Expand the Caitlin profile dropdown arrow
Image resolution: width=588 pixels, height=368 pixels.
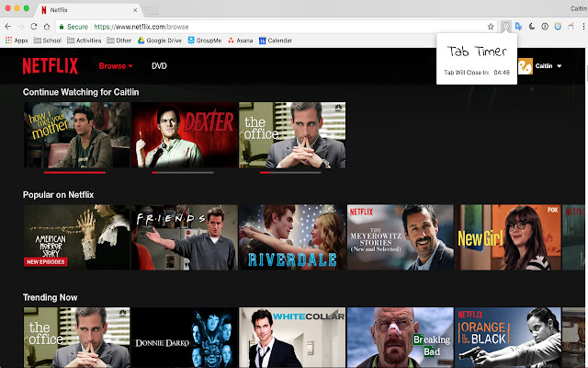[x=560, y=66]
